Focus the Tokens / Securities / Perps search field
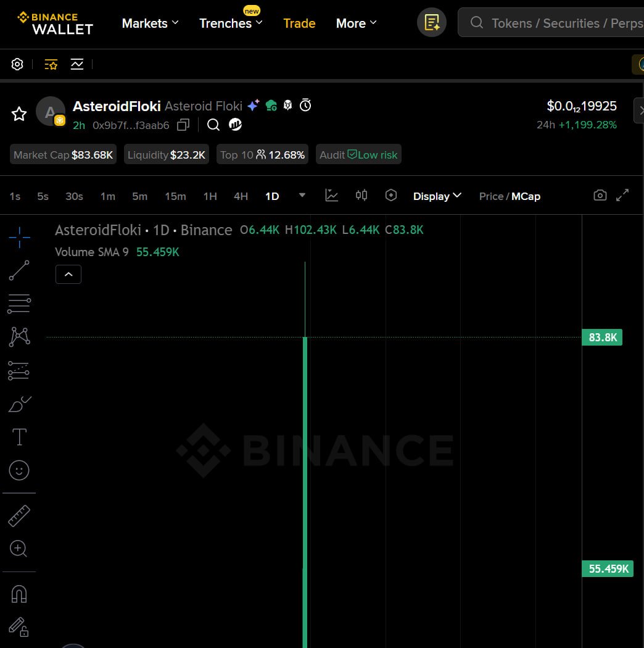 [x=551, y=22]
